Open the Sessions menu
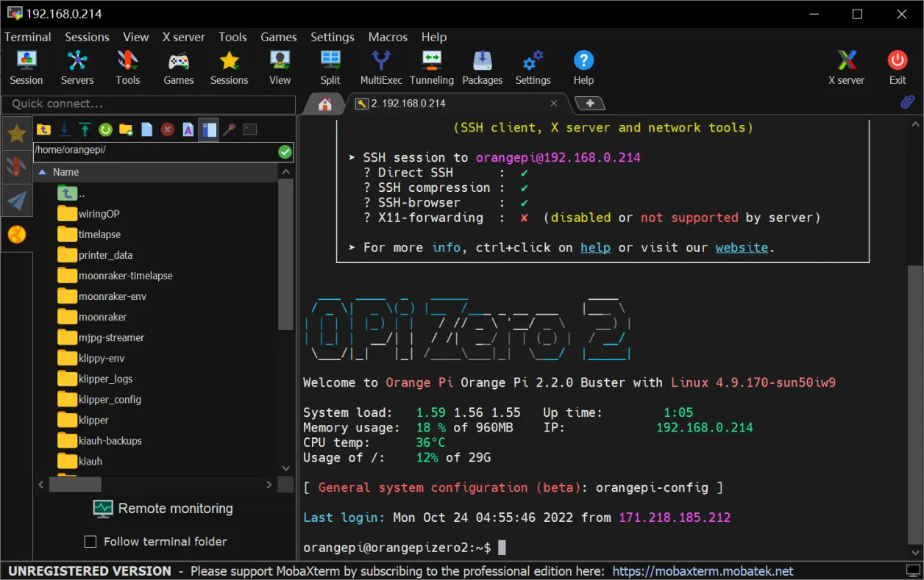 87,37
